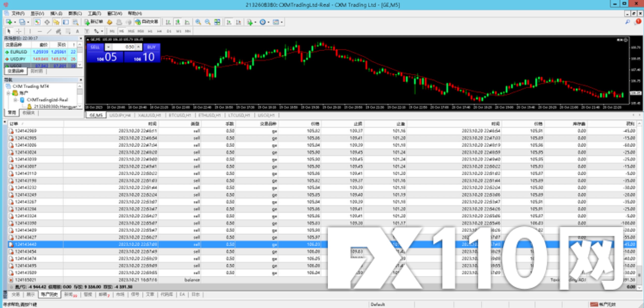
Task: Expand the Periods clock dropdown arrow
Action: click(x=269, y=22)
